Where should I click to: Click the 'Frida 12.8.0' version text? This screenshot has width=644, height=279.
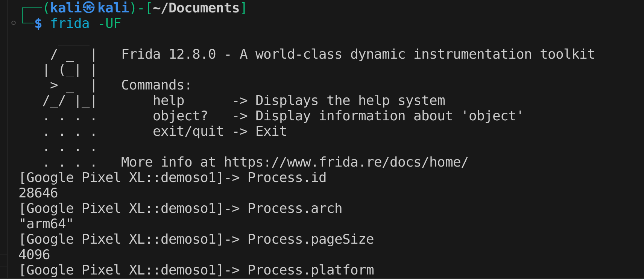(169, 55)
